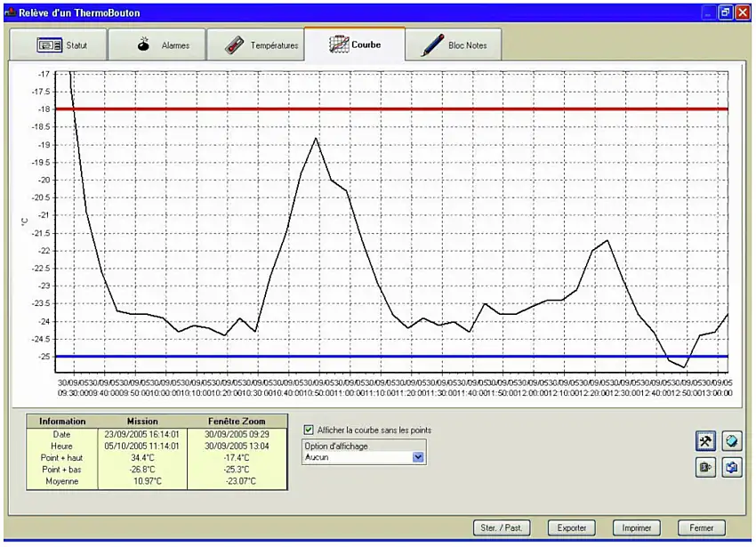Image resolution: width=756 pixels, height=547 pixels.
Task: Toggle 'Afficher la courbe sans les points' checkbox
Action: point(309,430)
